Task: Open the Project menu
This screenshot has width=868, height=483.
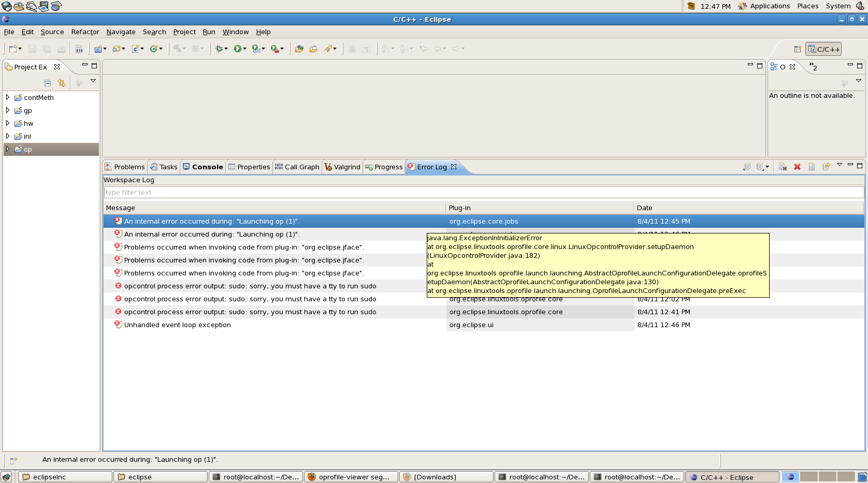Action: pos(184,32)
